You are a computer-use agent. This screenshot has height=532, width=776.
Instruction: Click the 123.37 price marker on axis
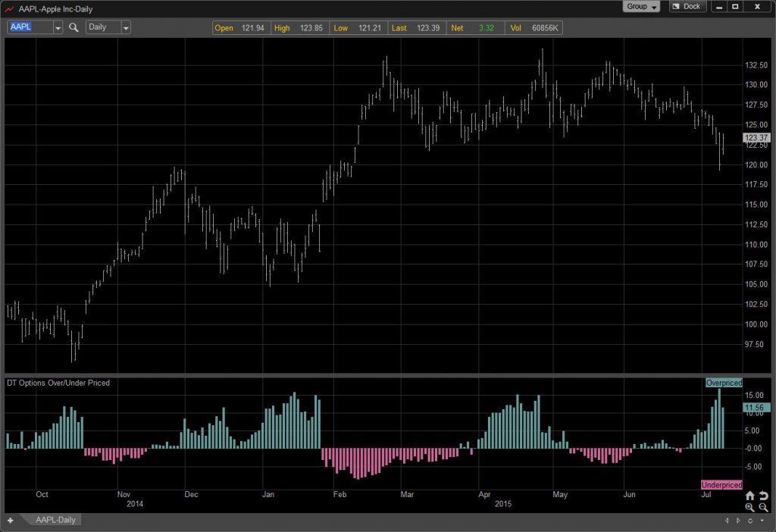pos(757,138)
